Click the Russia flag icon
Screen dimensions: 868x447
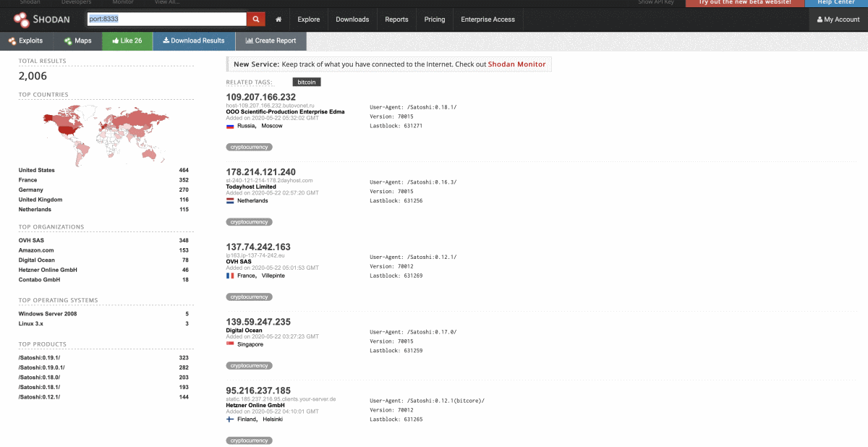tap(230, 126)
